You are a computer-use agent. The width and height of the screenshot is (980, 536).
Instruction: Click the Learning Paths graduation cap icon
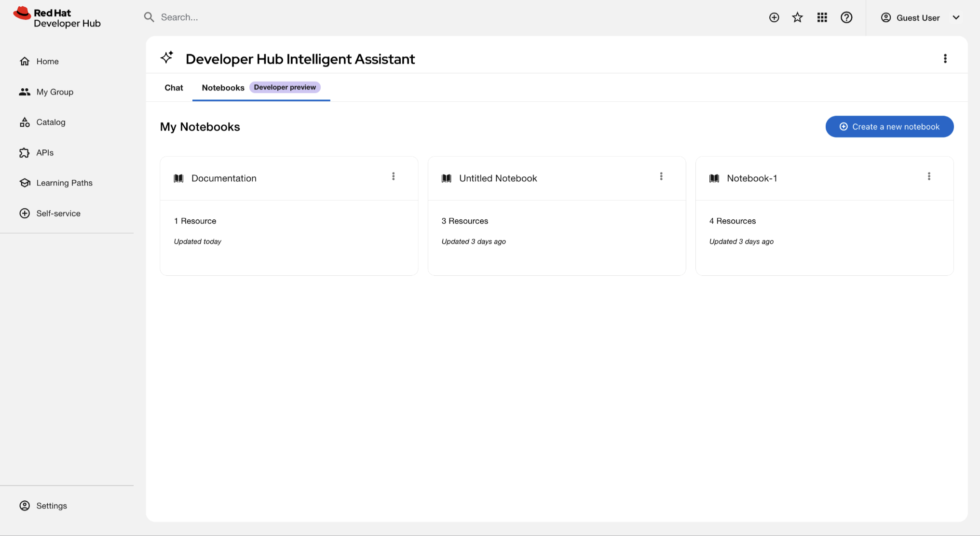tap(25, 183)
